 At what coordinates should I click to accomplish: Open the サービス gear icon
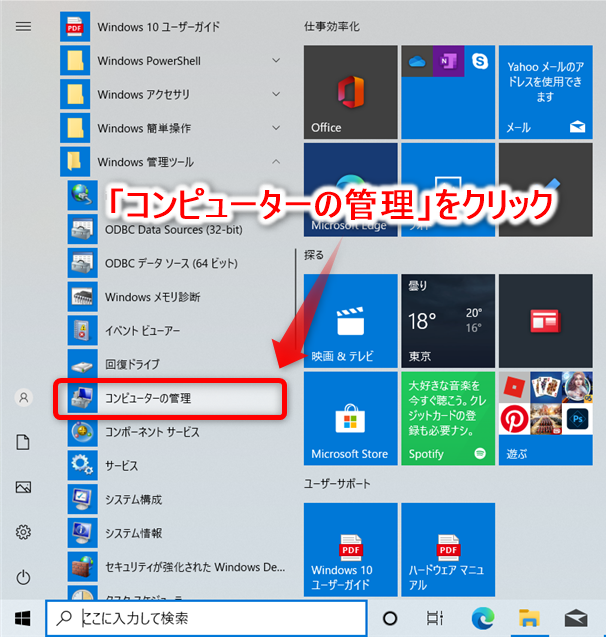tap(82, 465)
